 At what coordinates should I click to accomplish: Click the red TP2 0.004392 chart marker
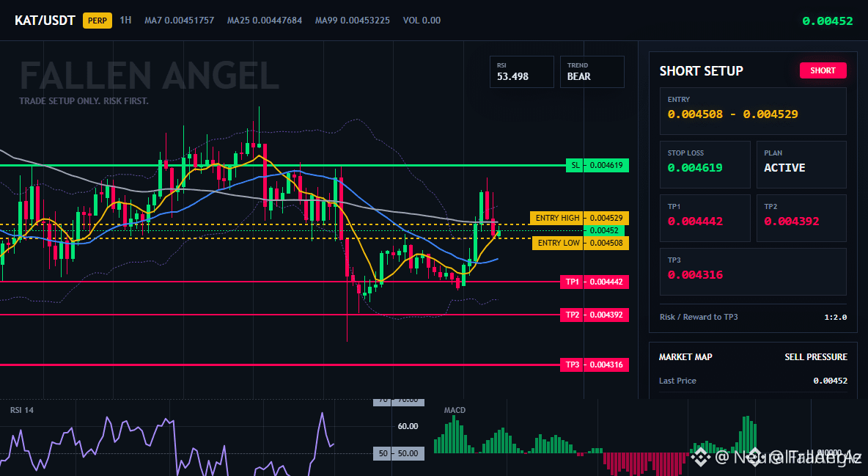pos(594,315)
